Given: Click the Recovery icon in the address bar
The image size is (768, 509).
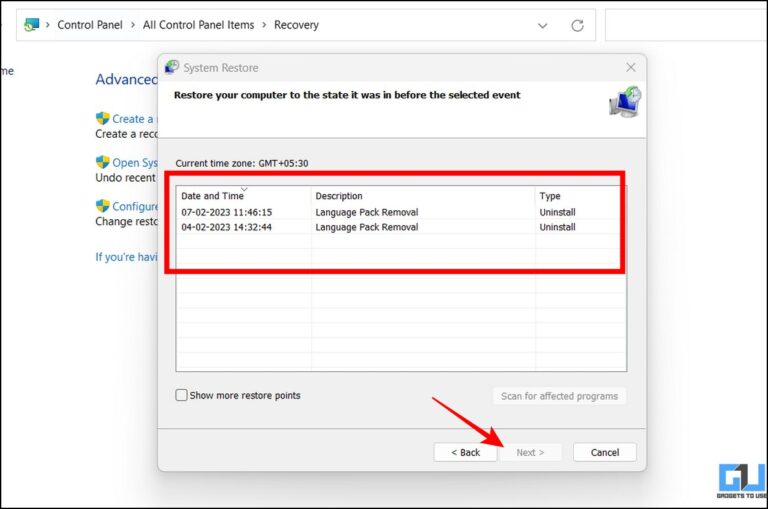Looking at the screenshot, I should click(x=31, y=25).
